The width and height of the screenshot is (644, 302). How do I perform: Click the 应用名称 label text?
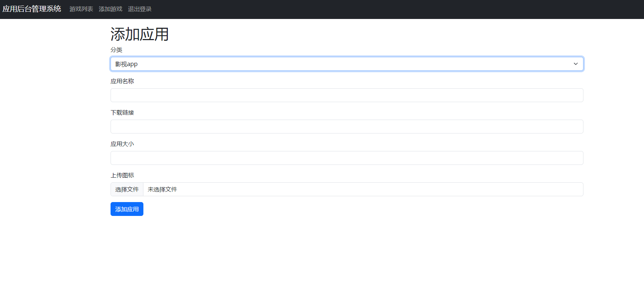click(x=122, y=81)
